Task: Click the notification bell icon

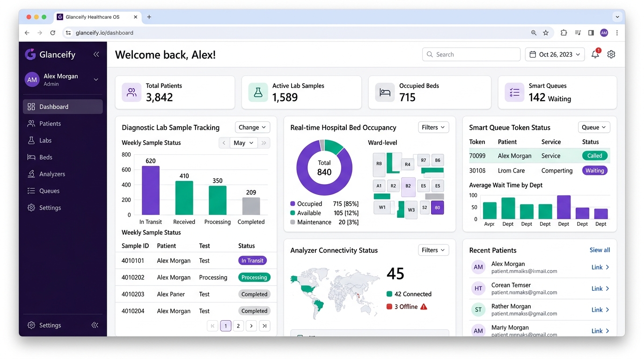Action: [x=595, y=54]
